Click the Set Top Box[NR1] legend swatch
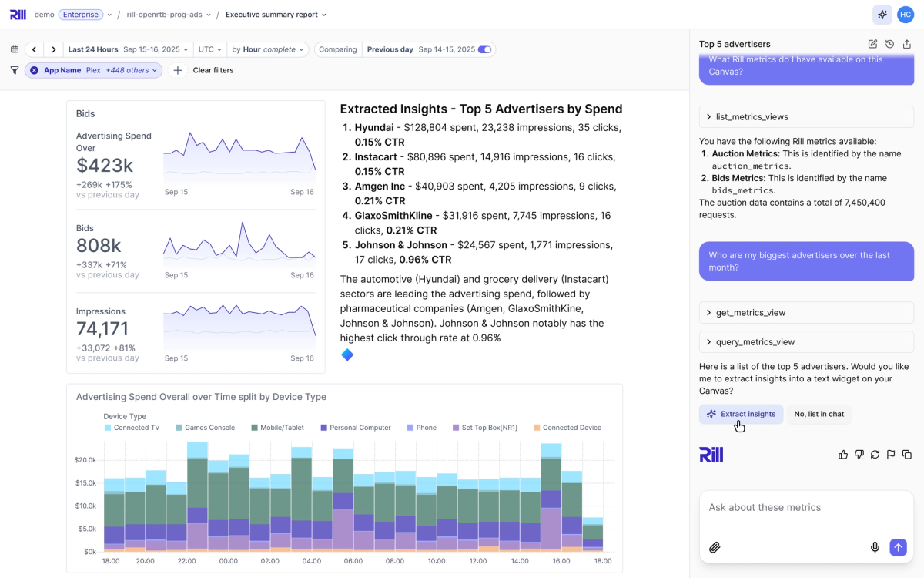Viewport: 924px width, 578px height. (456, 428)
